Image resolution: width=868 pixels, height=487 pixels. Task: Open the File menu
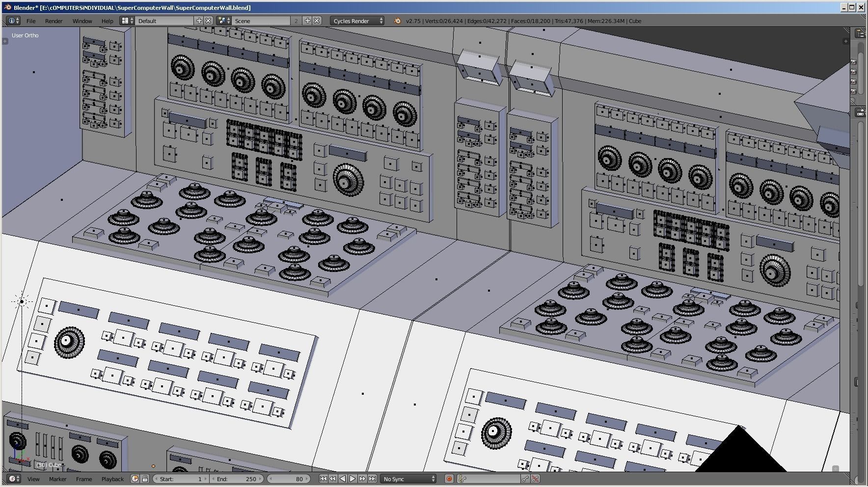coord(31,21)
